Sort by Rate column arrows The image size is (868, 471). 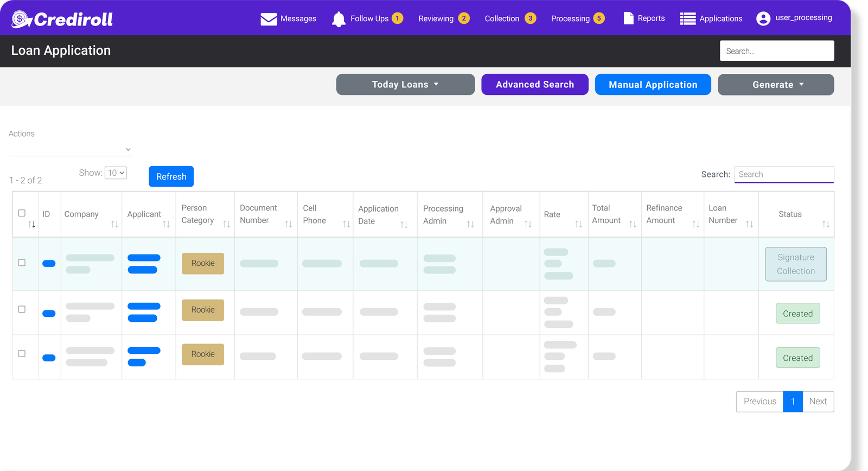(578, 224)
